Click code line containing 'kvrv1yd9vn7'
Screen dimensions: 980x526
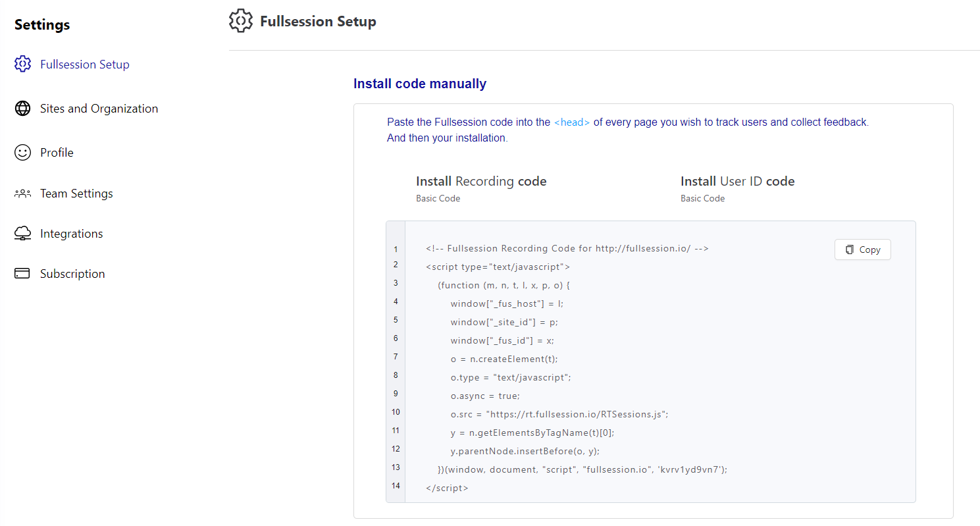click(x=582, y=470)
